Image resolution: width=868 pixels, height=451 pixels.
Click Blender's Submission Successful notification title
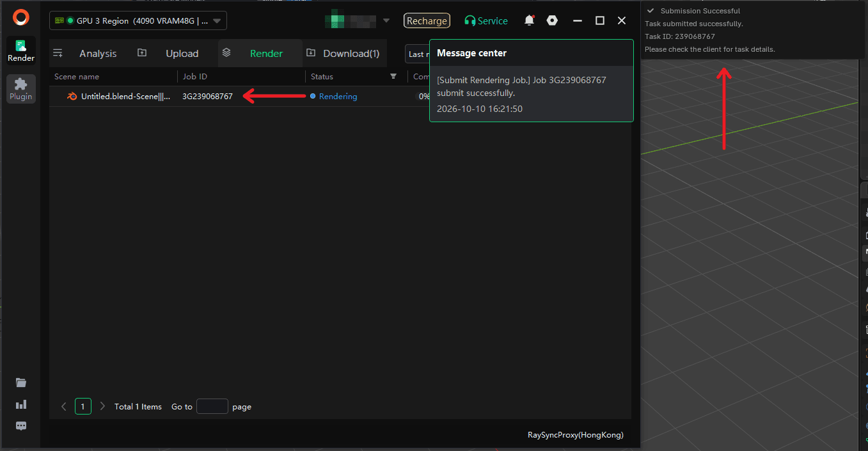pyautogui.click(x=700, y=11)
